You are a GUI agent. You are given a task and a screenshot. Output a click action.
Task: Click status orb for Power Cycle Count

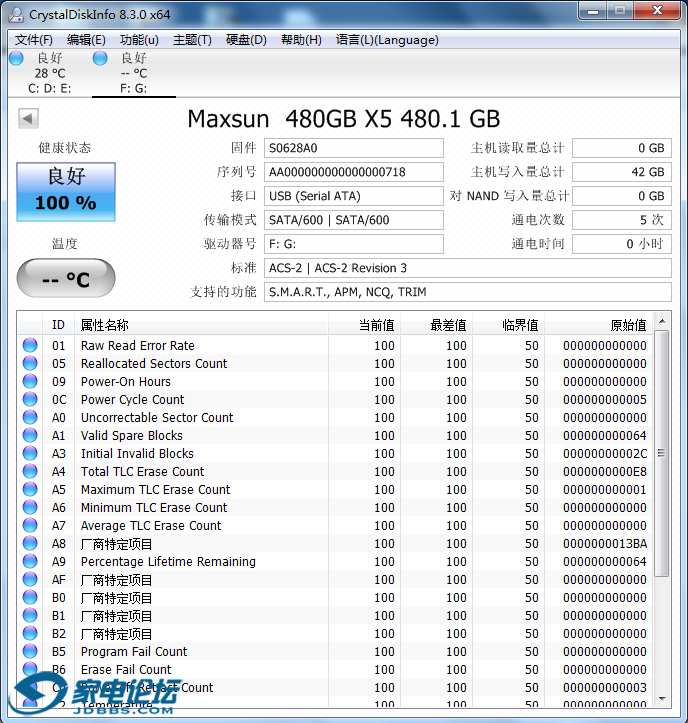(30, 399)
